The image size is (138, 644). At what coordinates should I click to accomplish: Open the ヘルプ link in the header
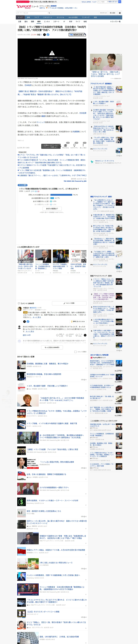point(94,2)
